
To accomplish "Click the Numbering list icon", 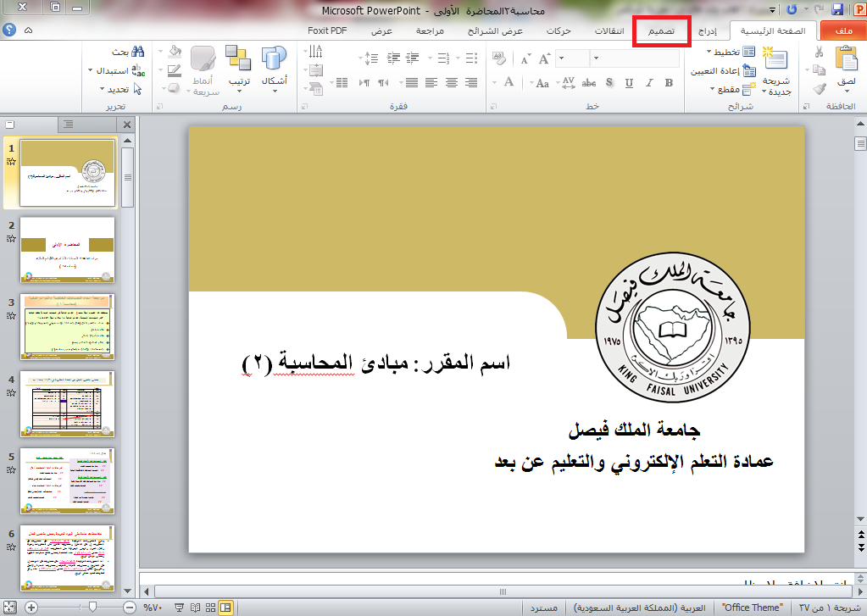I will coord(443,58).
